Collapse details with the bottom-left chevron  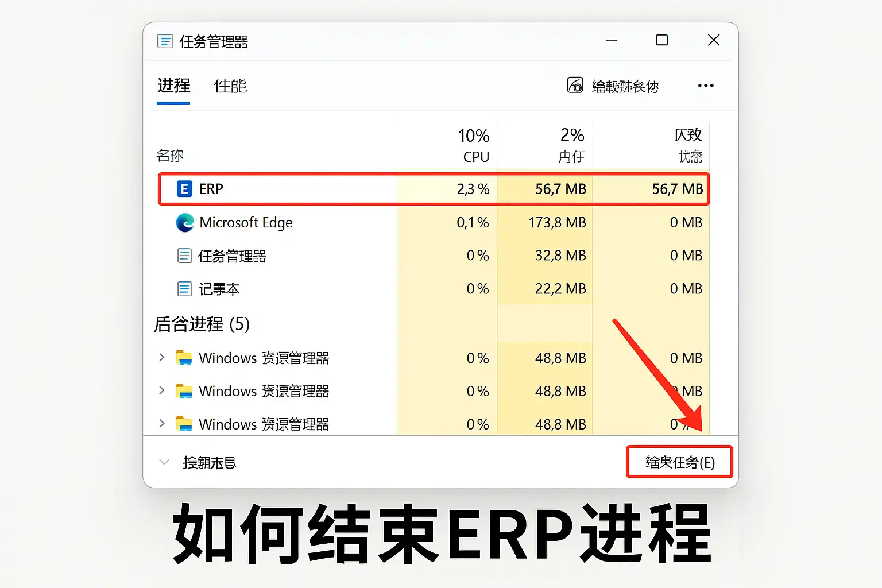coord(164,462)
